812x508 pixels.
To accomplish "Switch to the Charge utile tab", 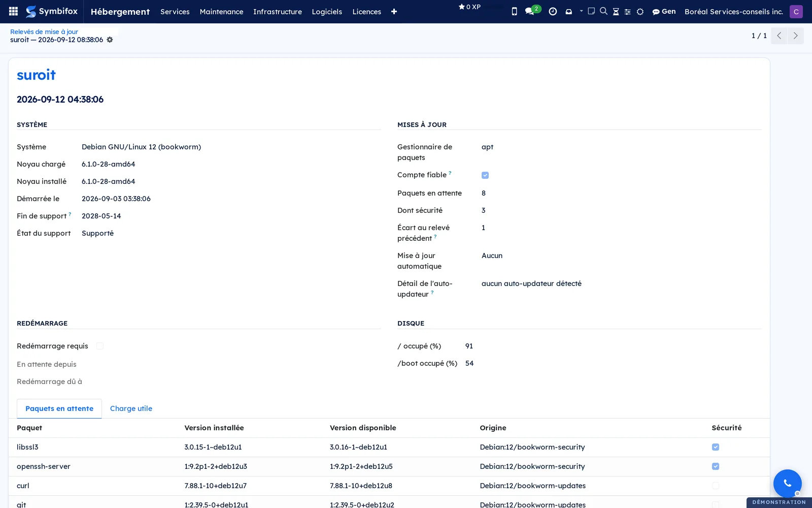I will (131, 408).
